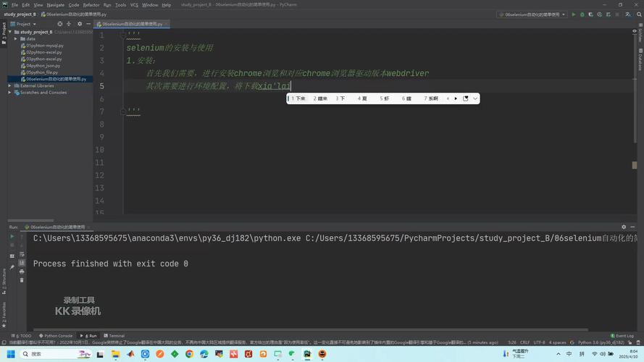The width and height of the screenshot is (644, 362).
Task: Expand IME candidate list chevron
Action: click(475, 98)
